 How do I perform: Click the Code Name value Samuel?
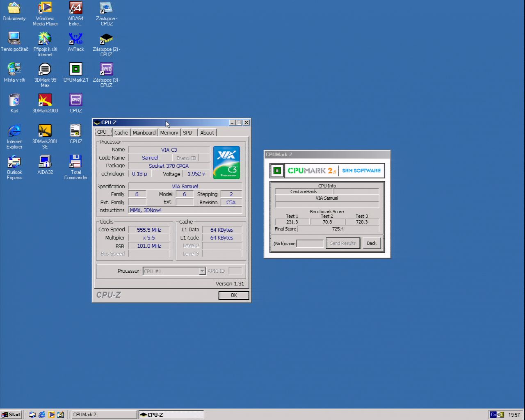(x=150, y=158)
